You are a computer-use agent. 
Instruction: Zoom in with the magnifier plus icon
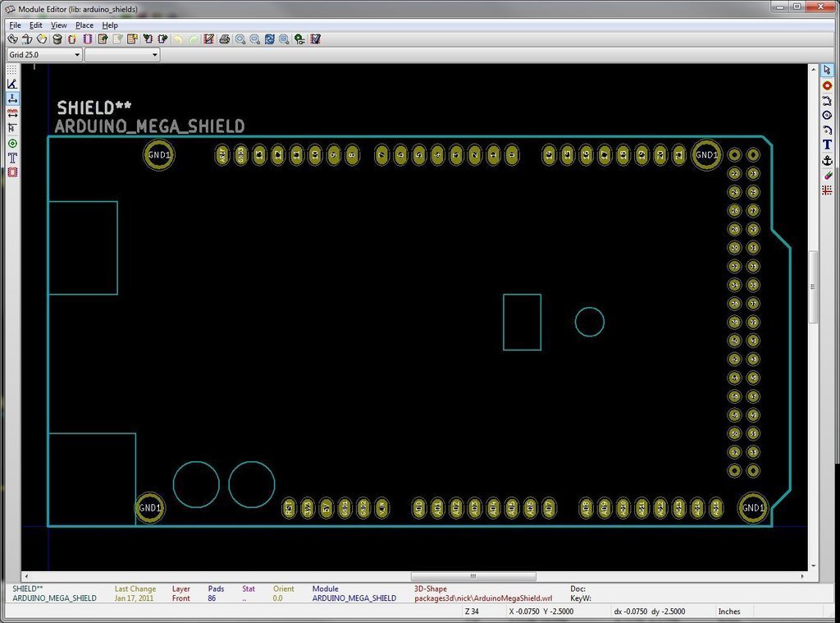point(240,39)
